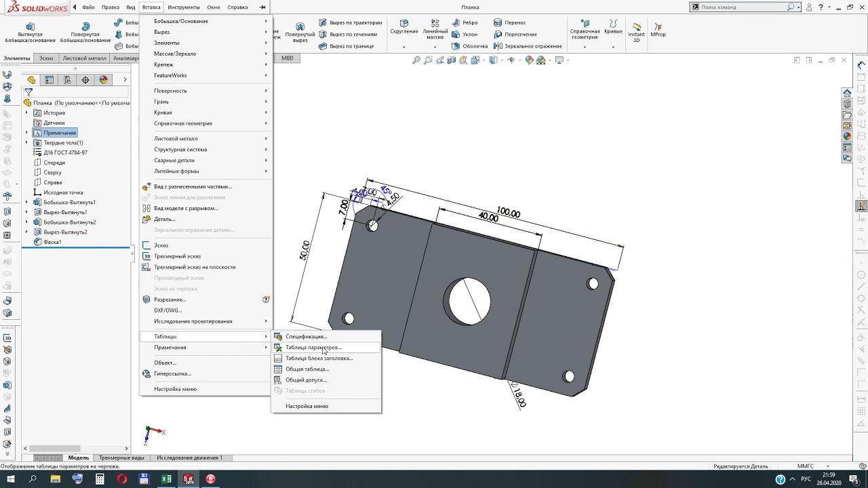Choose DXF/DWG menu entry

(205, 310)
